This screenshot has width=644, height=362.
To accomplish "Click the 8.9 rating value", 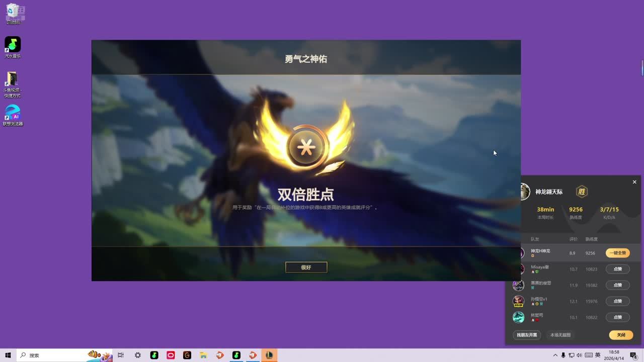I will [572, 253].
